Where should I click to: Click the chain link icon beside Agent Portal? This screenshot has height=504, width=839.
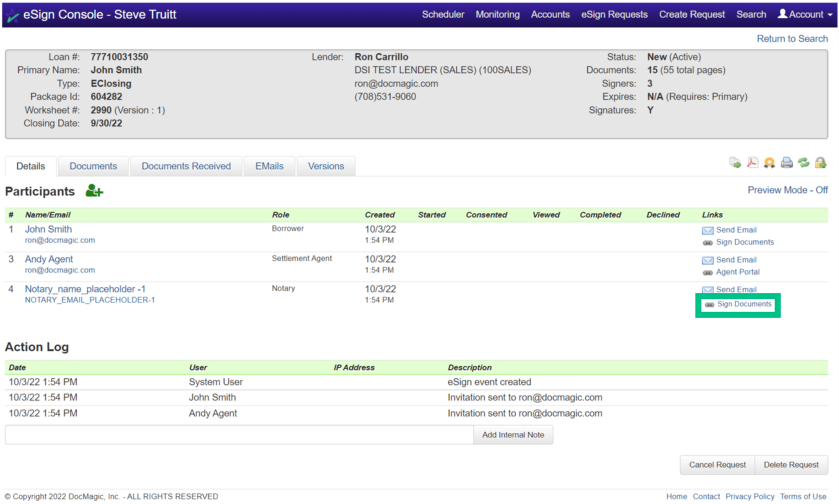[708, 272]
